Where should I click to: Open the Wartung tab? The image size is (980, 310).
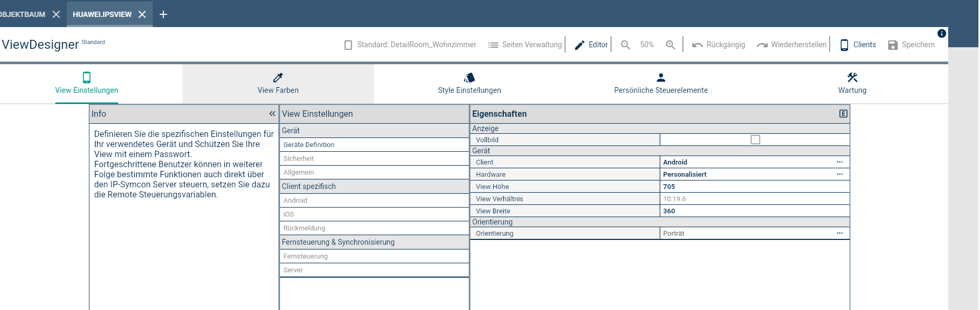click(852, 83)
